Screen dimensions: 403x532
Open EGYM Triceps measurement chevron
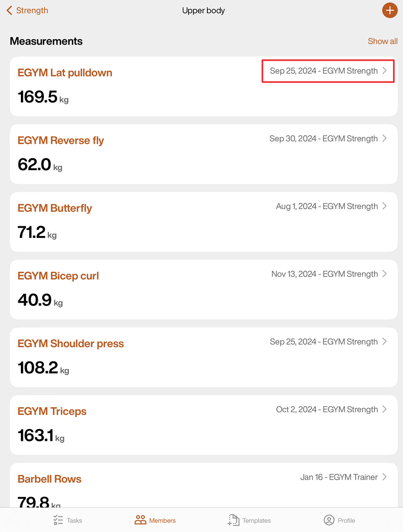tap(385, 410)
